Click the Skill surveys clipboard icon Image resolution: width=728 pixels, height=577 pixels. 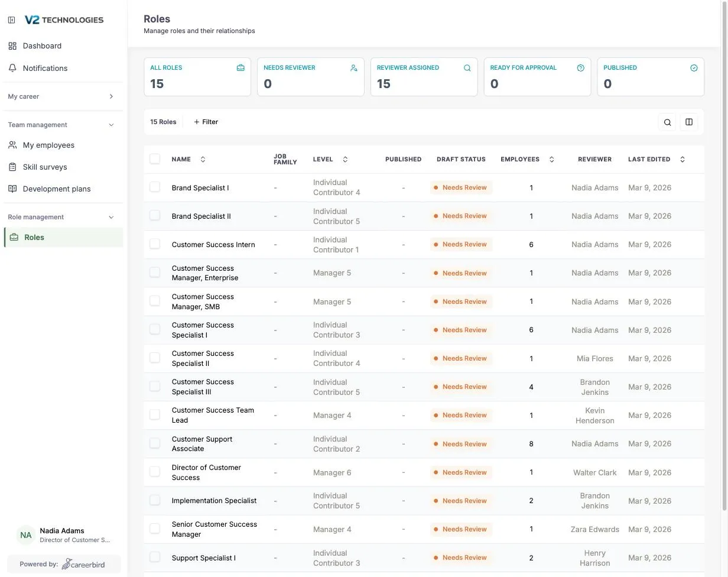pyautogui.click(x=12, y=167)
